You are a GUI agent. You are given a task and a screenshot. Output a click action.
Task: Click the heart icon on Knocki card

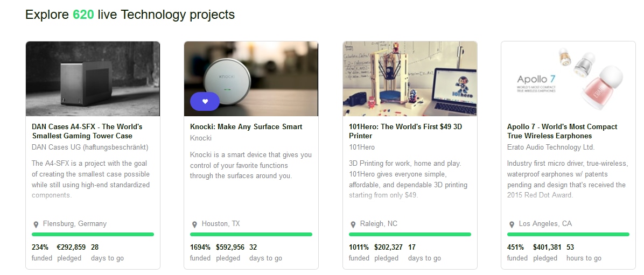pyautogui.click(x=205, y=101)
